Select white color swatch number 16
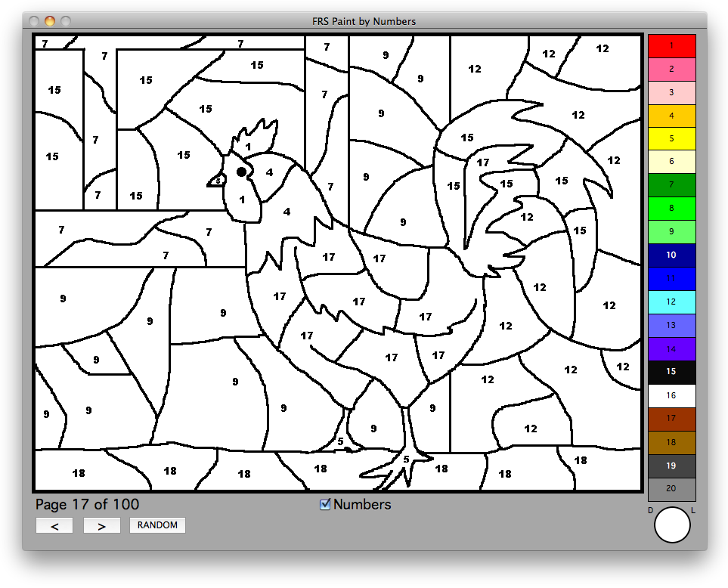Screen dimensions: 728x588 tap(671, 395)
